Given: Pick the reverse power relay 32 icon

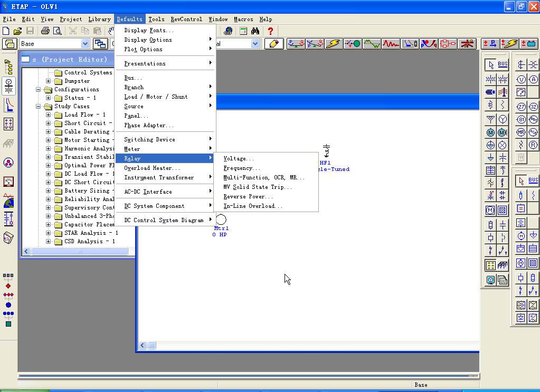Looking at the screenshot, I should (x=533, y=107).
